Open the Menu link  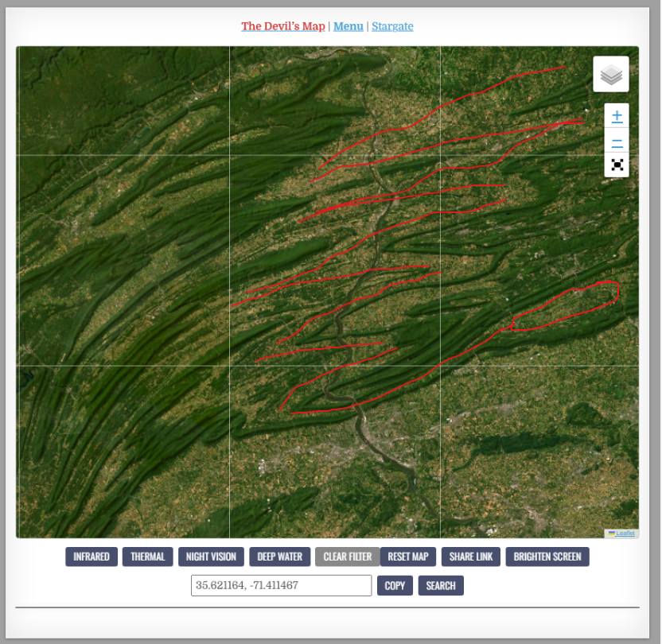[348, 26]
